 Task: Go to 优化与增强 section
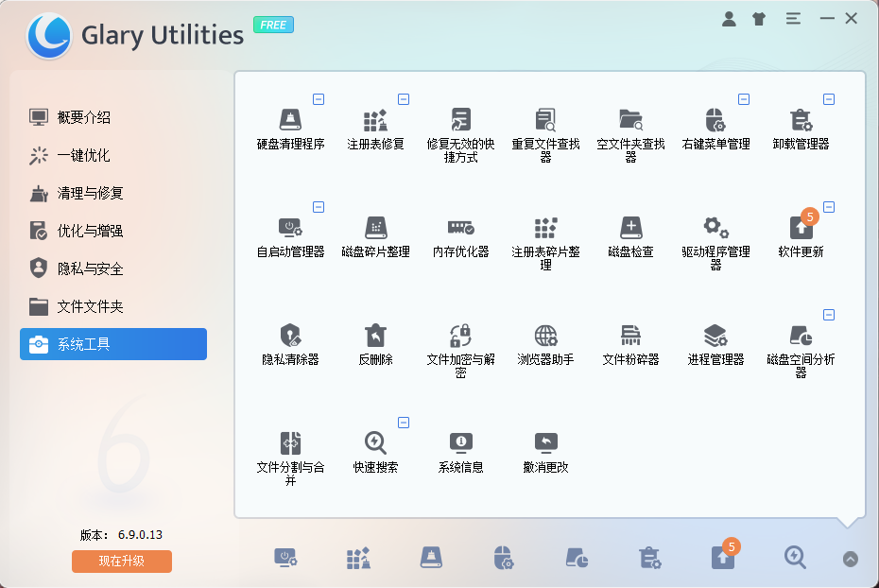113,231
